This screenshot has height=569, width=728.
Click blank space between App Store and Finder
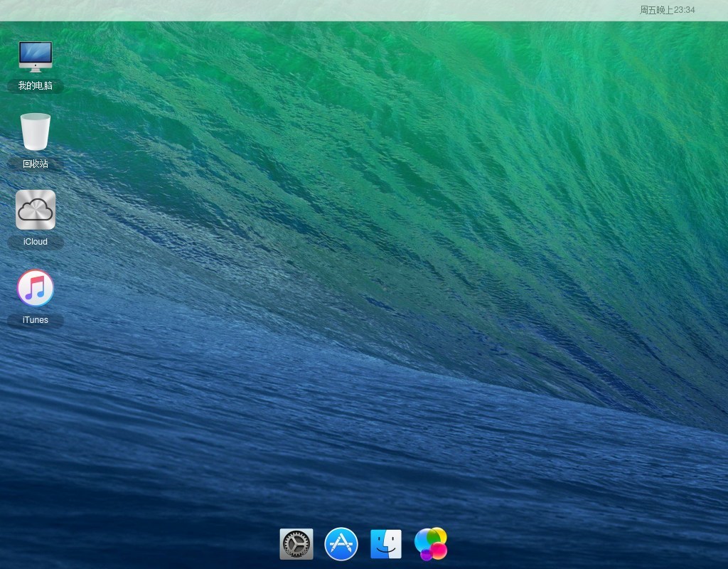tap(364, 545)
